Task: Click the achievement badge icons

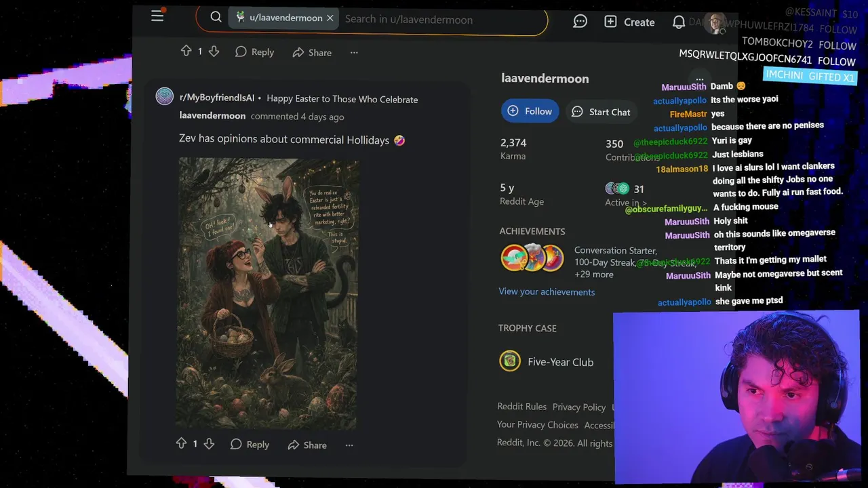Action: (532, 258)
